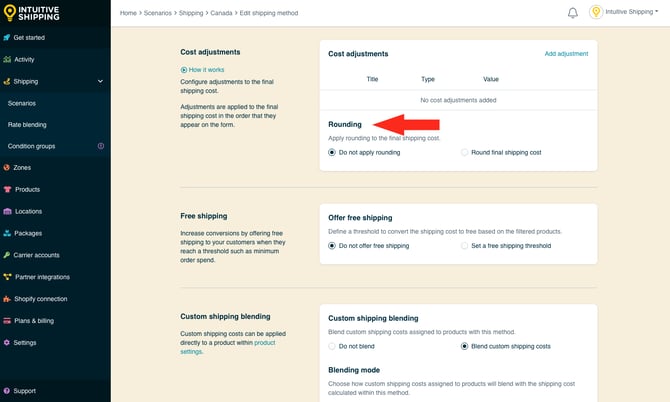Click the Condition groups badge icon
Screen dimensions: 670x402
click(101, 146)
